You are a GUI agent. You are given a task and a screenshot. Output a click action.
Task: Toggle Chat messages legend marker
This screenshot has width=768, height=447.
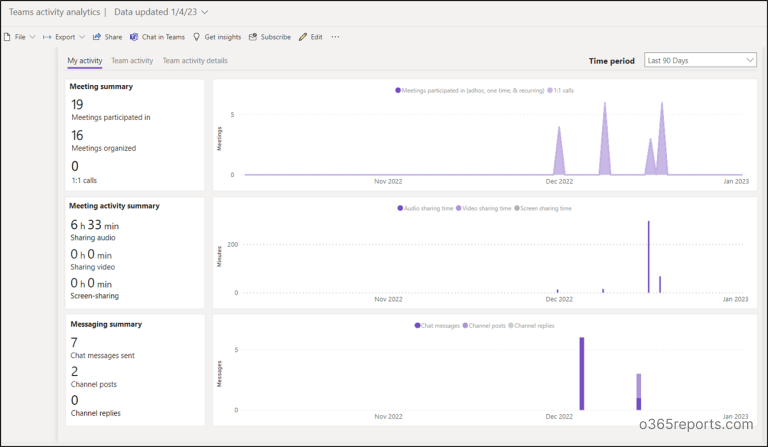(x=417, y=326)
